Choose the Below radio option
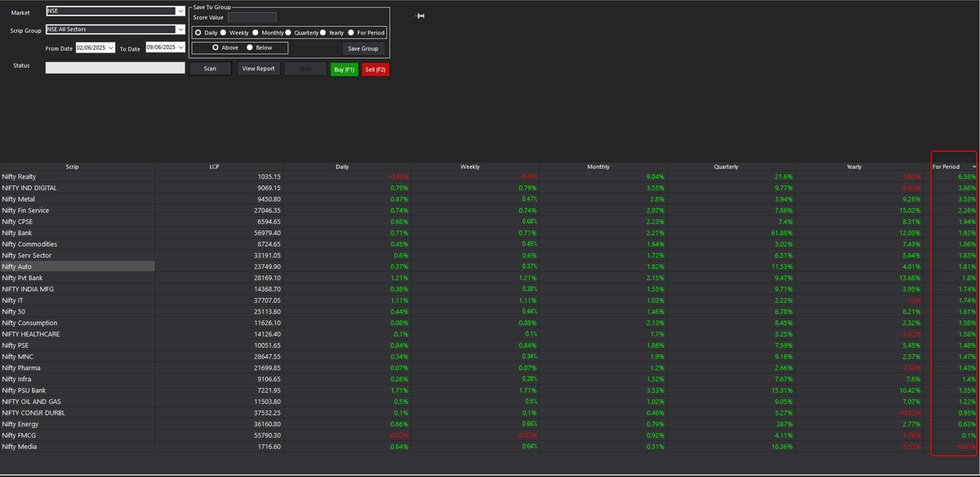980x477 pixels. (x=250, y=47)
